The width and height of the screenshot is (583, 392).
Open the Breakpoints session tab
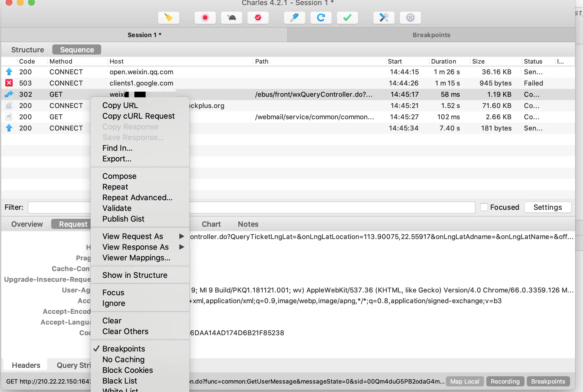[431, 35]
